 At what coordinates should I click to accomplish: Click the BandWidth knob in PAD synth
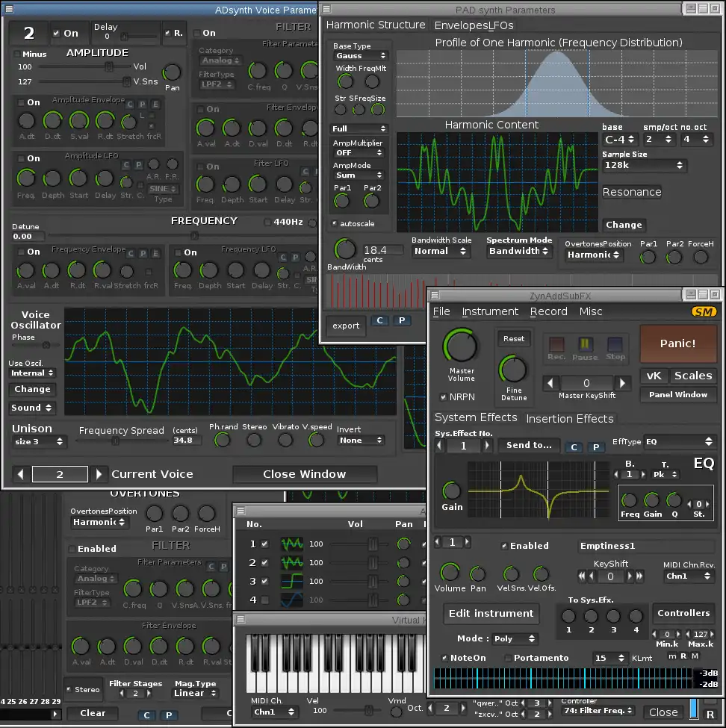(345, 249)
